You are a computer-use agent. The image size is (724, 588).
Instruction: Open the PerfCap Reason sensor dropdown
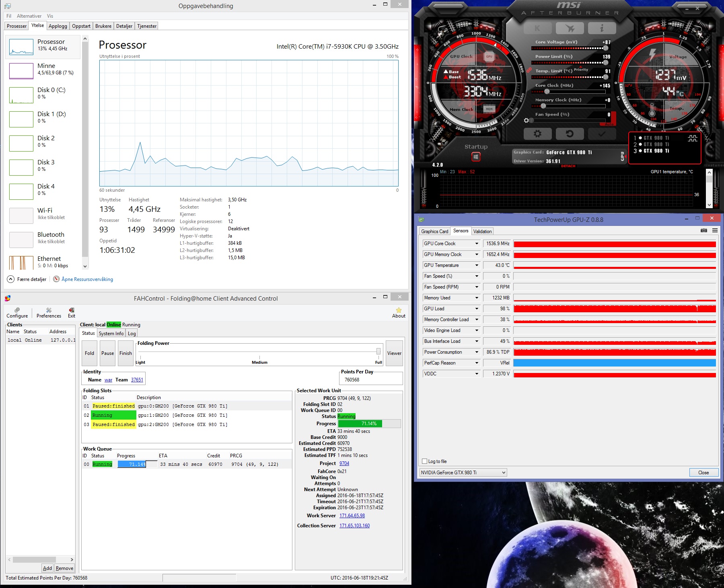(x=477, y=363)
